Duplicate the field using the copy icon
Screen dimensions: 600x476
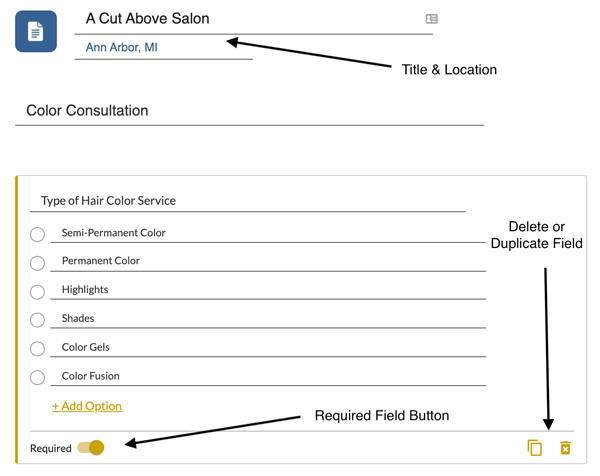(x=535, y=448)
